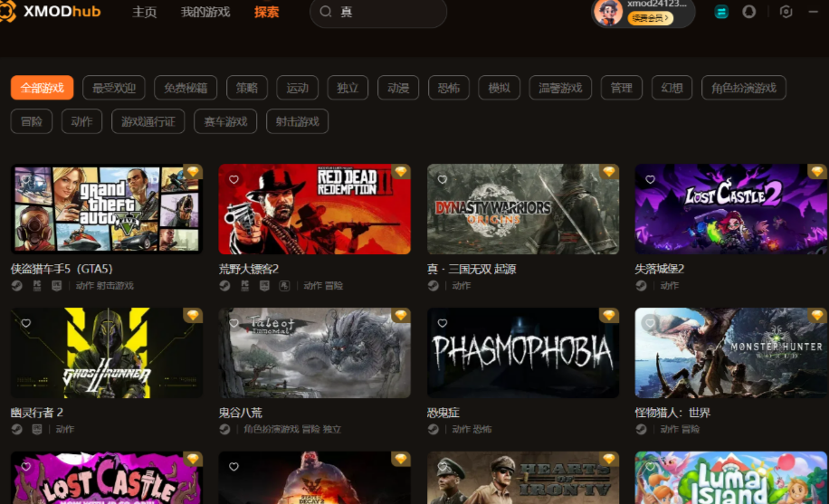This screenshot has height=504, width=829.
Task: Select the 免费秘籍 category filter
Action: (x=186, y=88)
